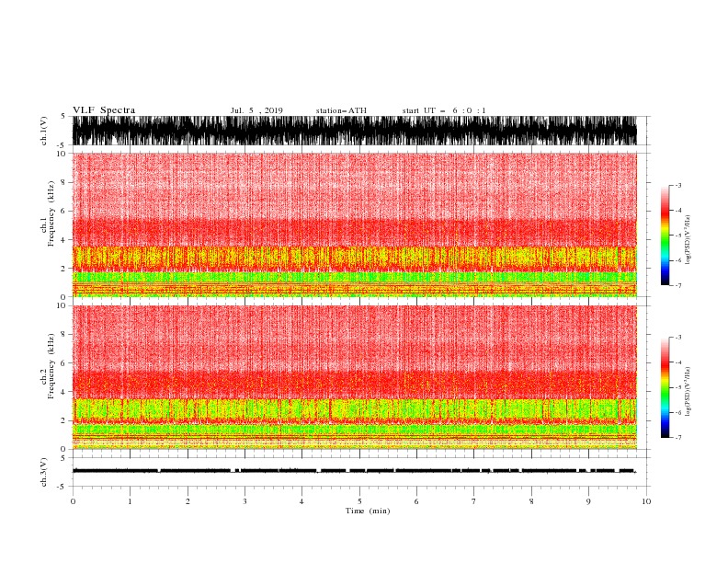Viewport: 728px width, 563px height.
Task: Click the ch.3 voltage trace strip at bottom
Action: click(355, 471)
